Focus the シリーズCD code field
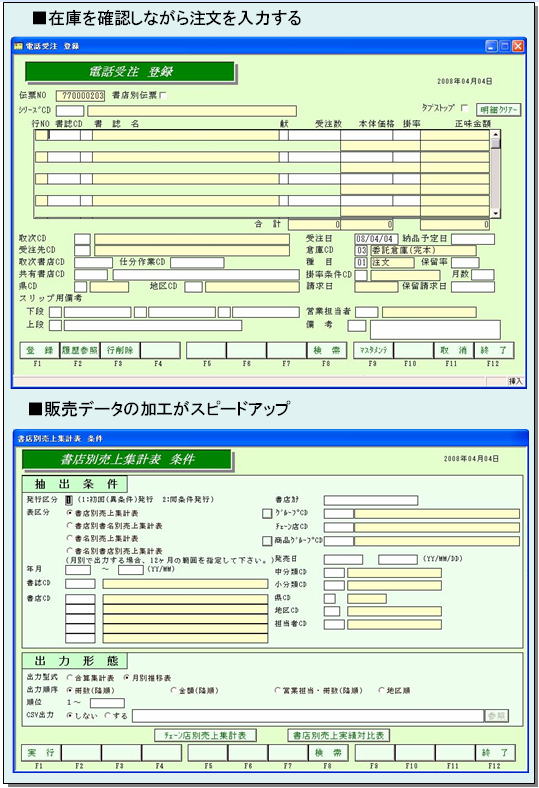Image resolution: width=539 pixels, height=788 pixels. [70, 111]
